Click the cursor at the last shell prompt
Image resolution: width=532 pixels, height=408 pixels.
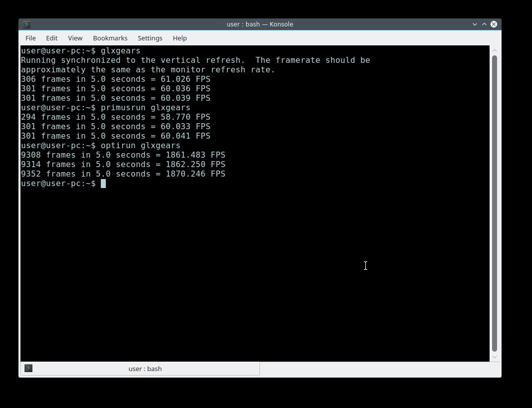[103, 184]
